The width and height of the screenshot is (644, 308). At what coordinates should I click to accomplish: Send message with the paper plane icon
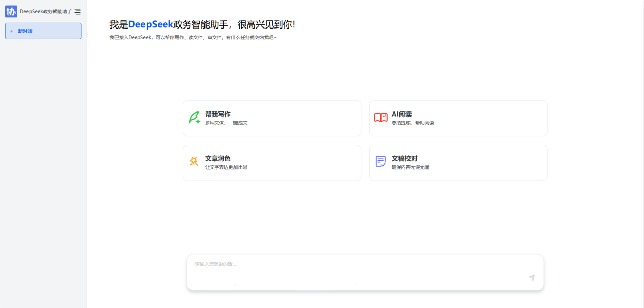coord(532,278)
